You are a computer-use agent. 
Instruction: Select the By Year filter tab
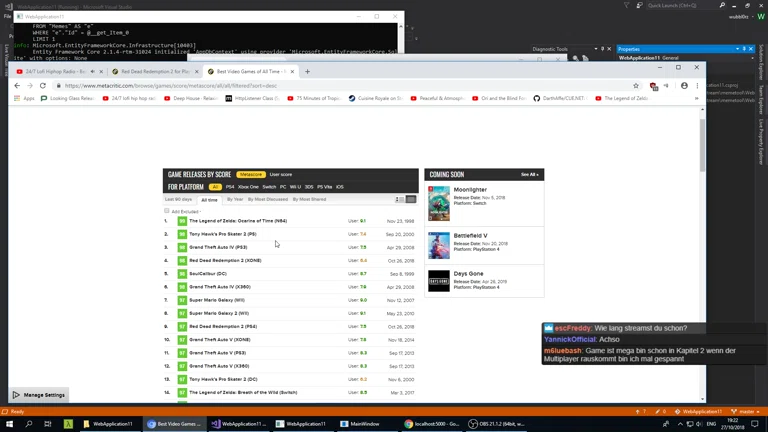(x=235, y=199)
